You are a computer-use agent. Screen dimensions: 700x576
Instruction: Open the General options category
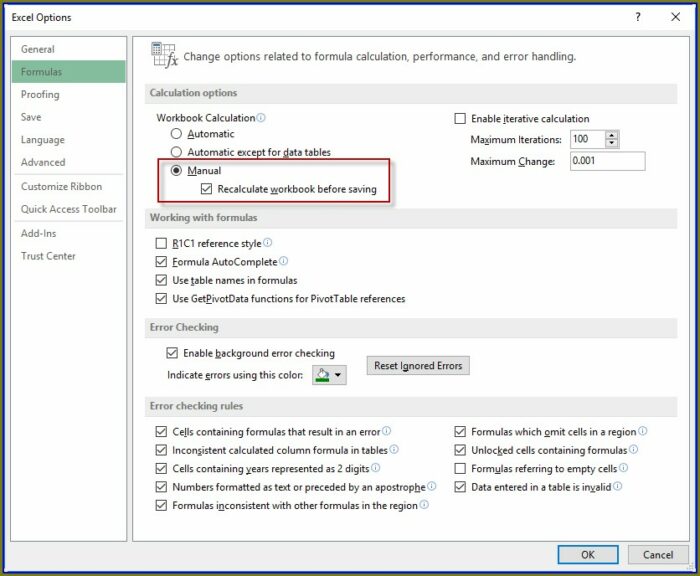coord(69,49)
